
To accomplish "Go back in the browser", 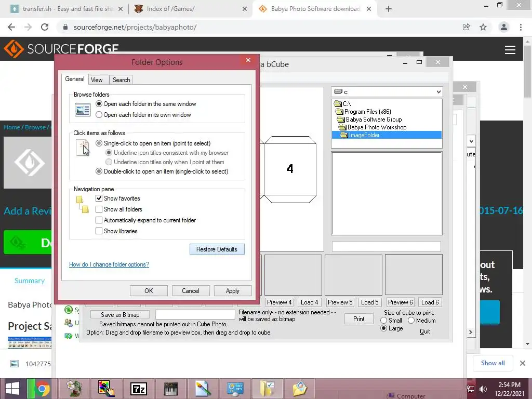I will [11, 27].
